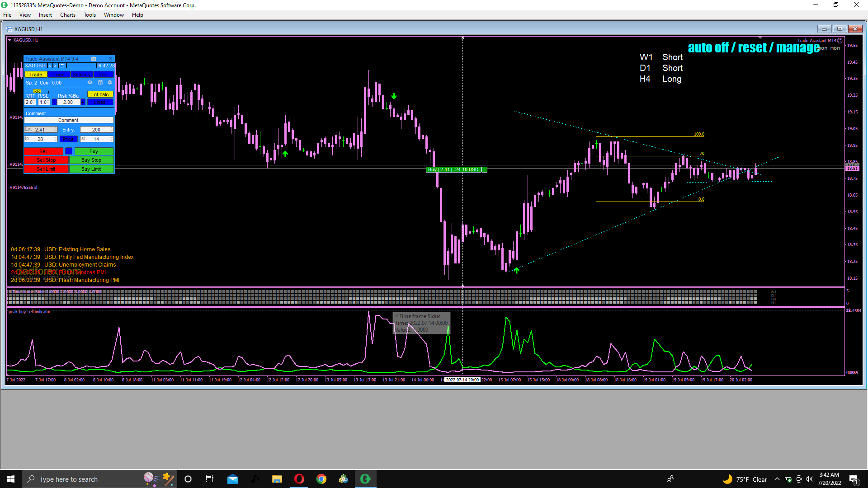The image size is (868, 488).
Task: Increase Lot value with stepper arrow
Action: (56, 128)
